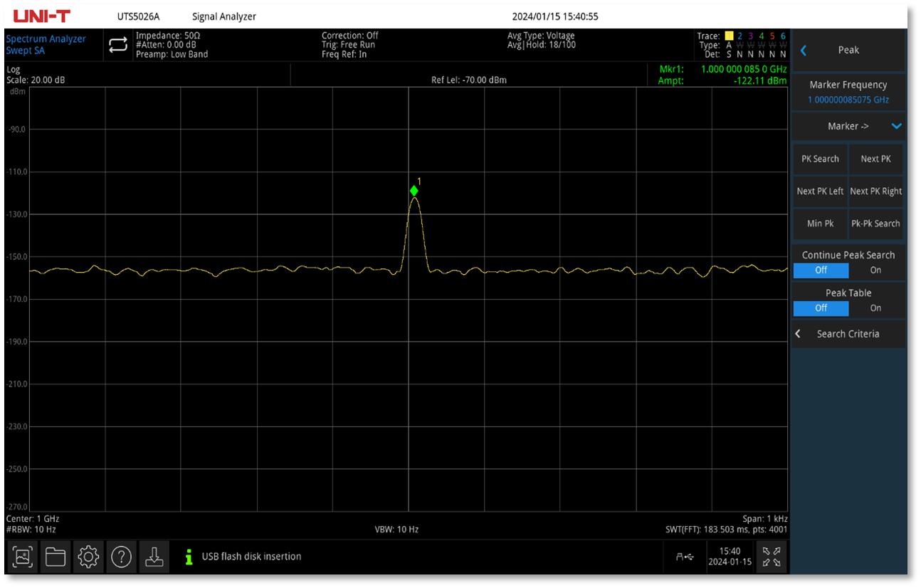Click the USB network status icon

click(685, 557)
